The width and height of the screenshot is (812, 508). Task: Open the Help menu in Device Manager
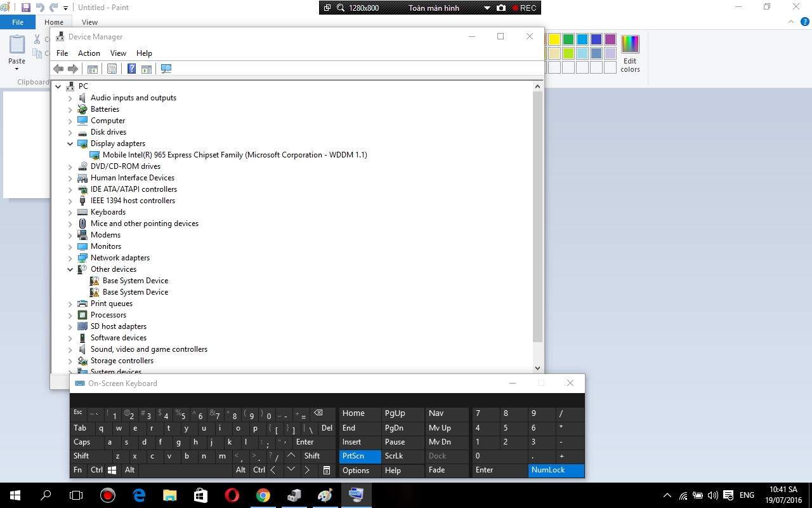tap(144, 53)
